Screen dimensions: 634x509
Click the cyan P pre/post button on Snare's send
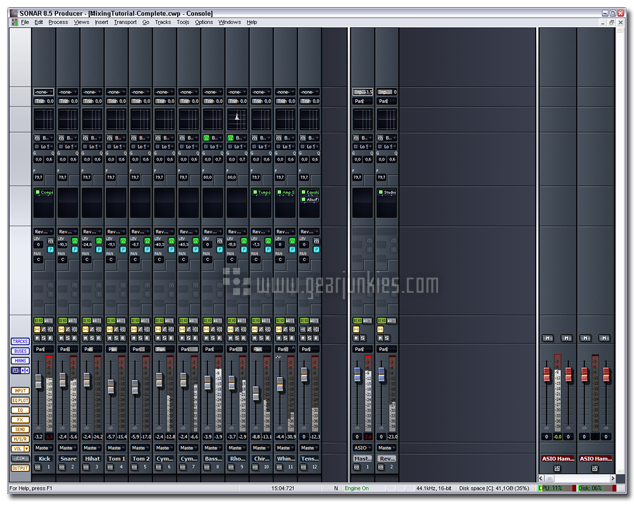click(75, 249)
